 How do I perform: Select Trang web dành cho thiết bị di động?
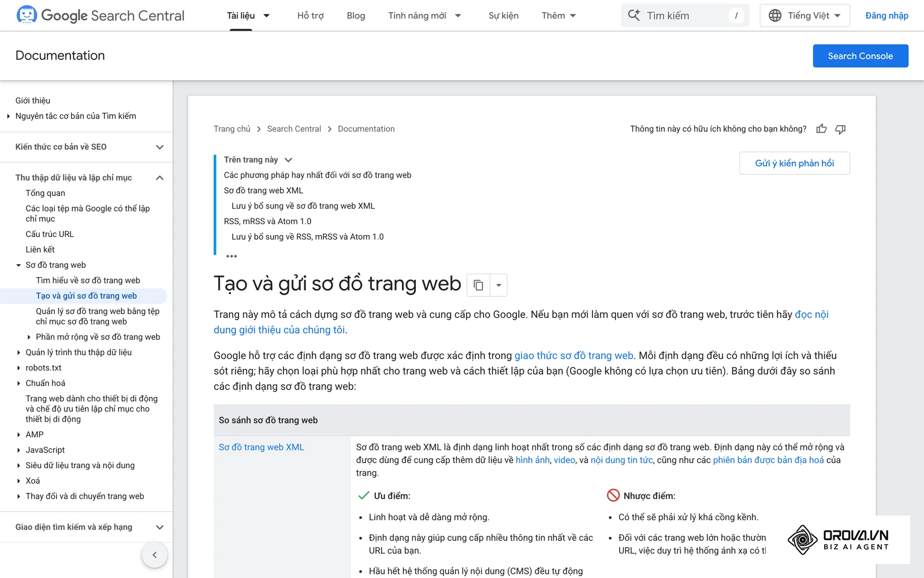tap(91, 409)
